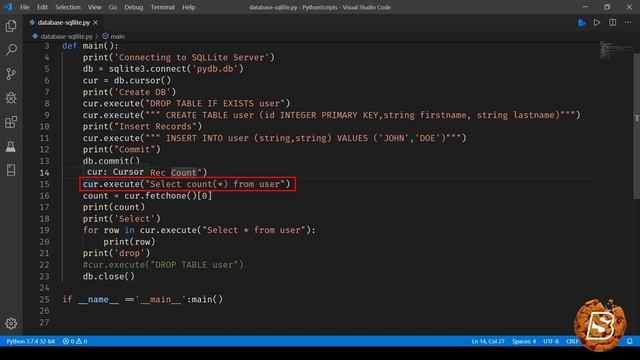Open More Actions ellipsis in editor toolbar
Viewport: 640px width, 360px height.
point(628,22)
